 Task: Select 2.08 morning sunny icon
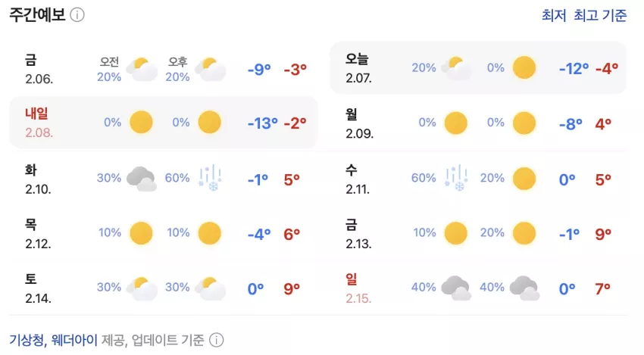[x=141, y=123]
